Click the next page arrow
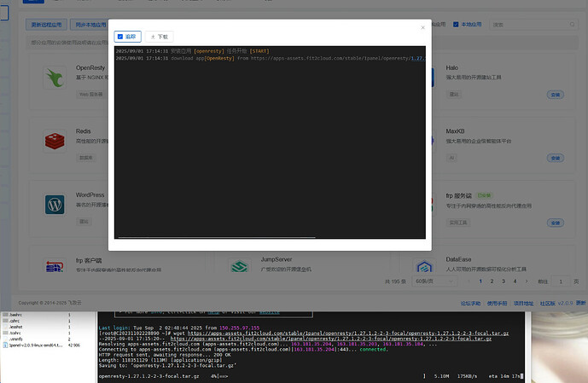Viewport: 588px width, 383px height. (527, 281)
